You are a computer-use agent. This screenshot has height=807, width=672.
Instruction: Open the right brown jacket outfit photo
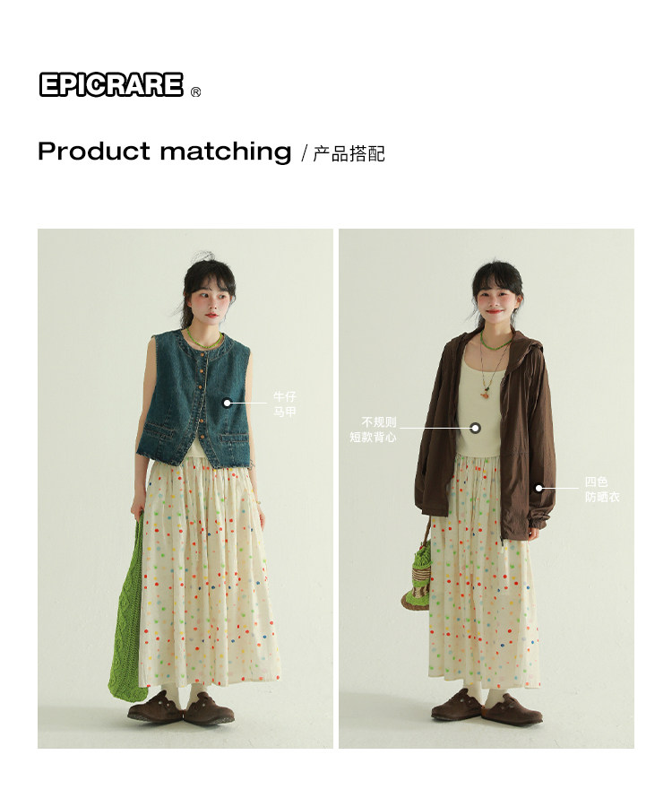click(487, 489)
